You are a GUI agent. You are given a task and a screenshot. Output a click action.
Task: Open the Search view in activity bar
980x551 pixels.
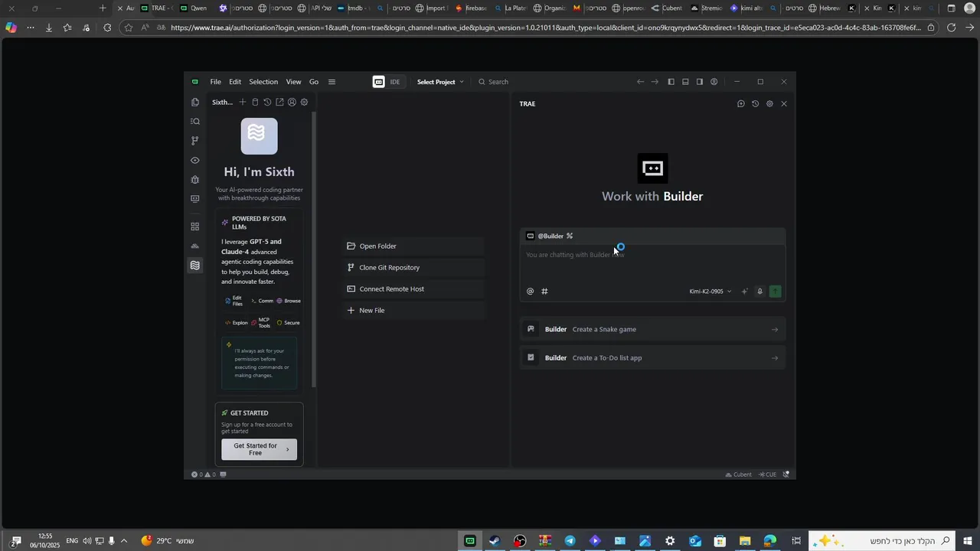click(195, 122)
